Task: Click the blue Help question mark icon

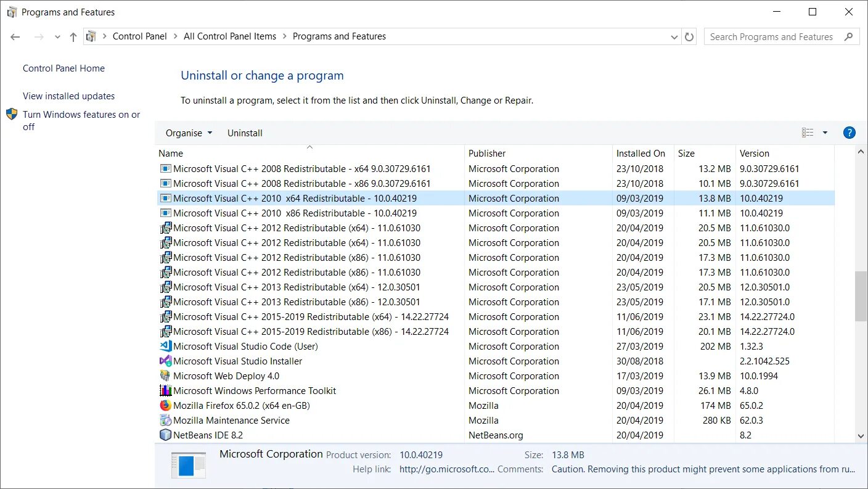Action: pyautogui.click(x=849, y=133)
